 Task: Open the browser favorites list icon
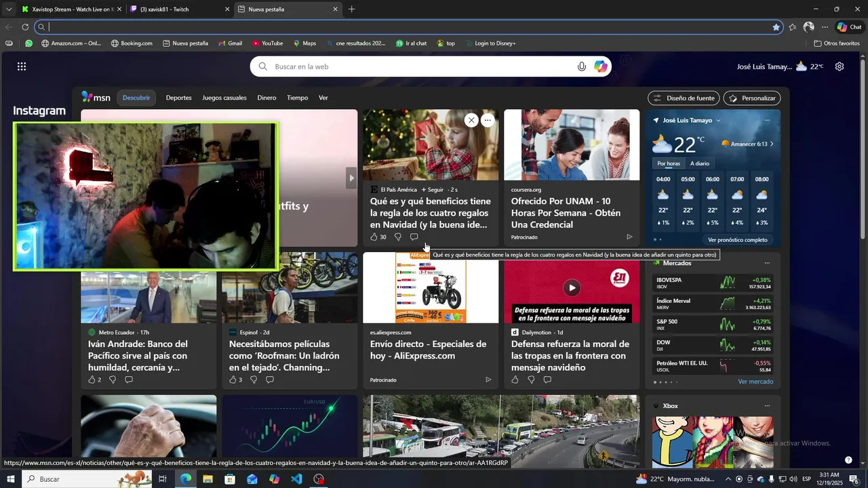coord(792,27)
